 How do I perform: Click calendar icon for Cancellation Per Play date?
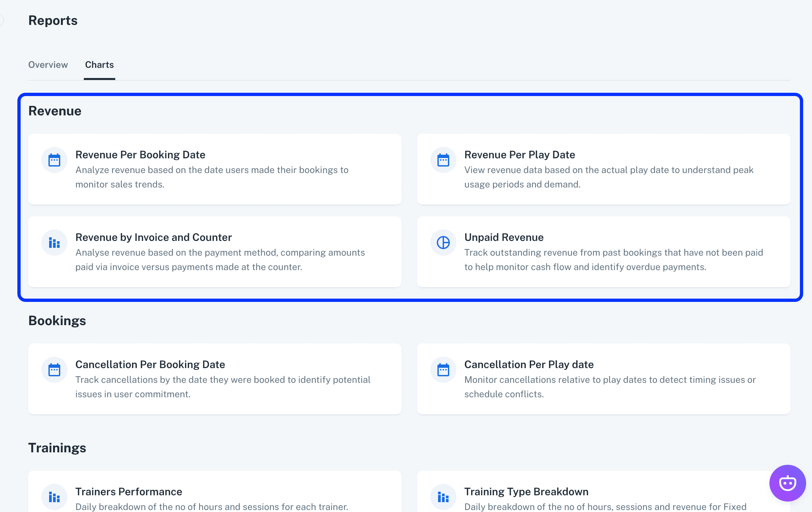click(443, 370)
